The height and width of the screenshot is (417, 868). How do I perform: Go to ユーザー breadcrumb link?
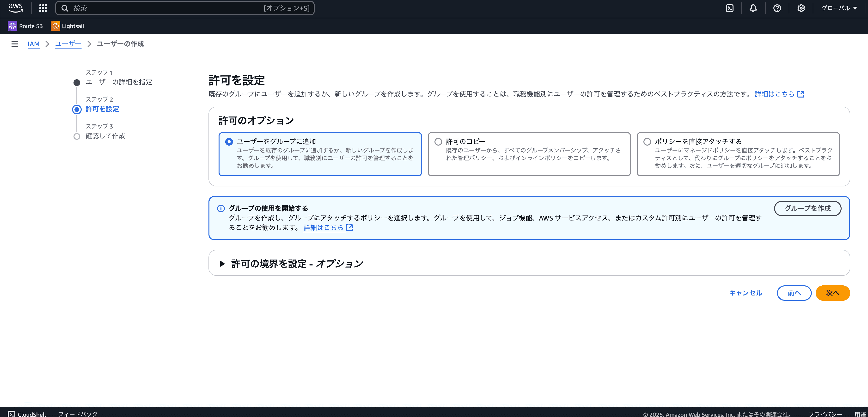(x=68, y=44)
